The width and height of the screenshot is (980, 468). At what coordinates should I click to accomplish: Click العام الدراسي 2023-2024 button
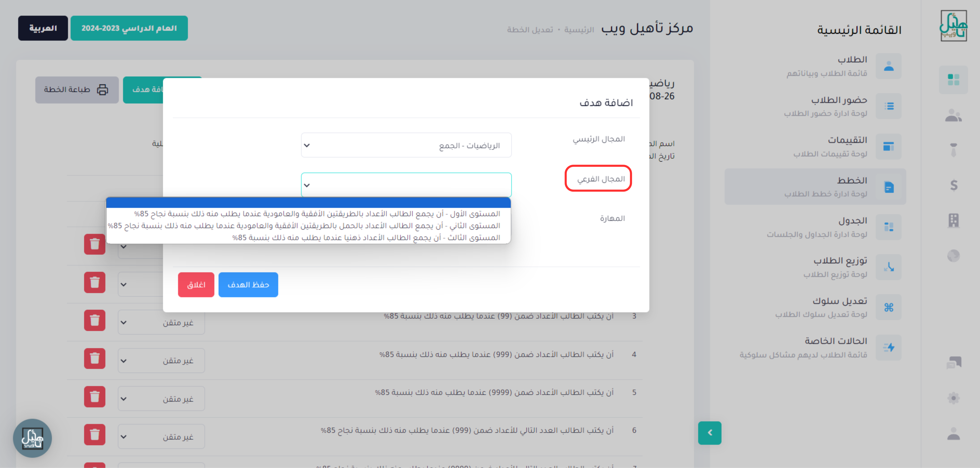pos(129,28)
